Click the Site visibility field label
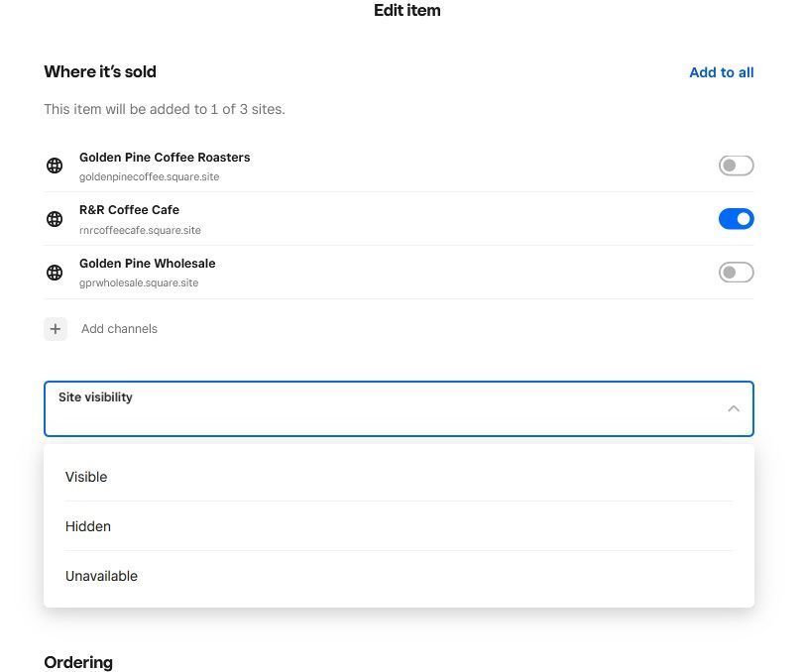The image size is (804, 672). pyautogui.click(x=95, y=397)
